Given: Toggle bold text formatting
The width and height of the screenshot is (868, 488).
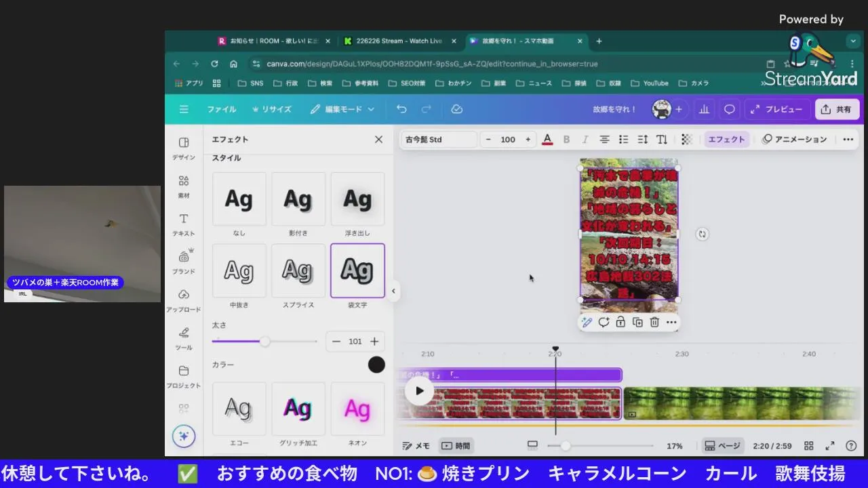Looking at the screenshot, I should tap(566, 140).
